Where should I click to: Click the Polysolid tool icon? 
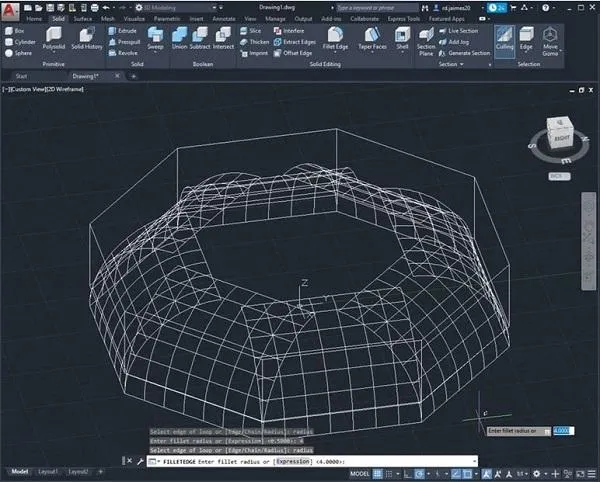[x=54, y=38]
